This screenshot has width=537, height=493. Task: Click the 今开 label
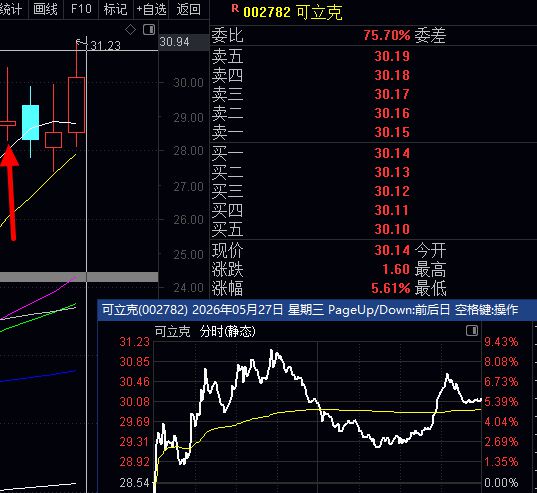430,250
